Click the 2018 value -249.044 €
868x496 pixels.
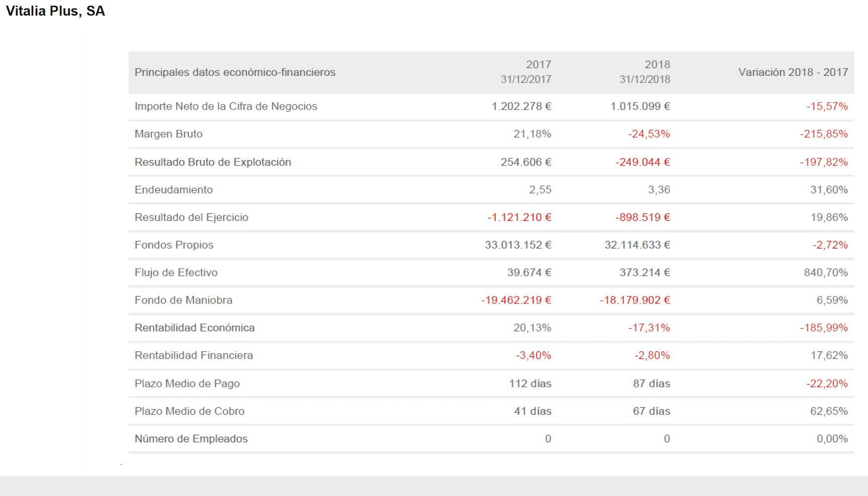click(642, 162)
